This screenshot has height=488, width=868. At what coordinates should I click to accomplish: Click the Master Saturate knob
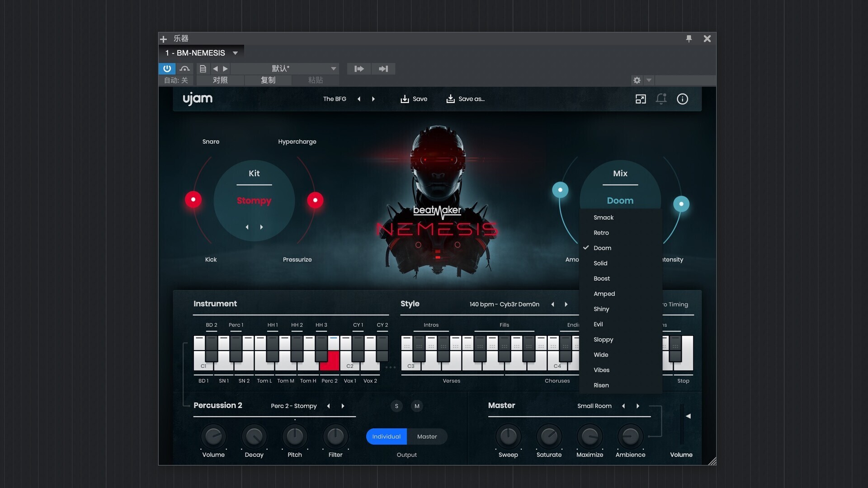click(x=549, y=436)
